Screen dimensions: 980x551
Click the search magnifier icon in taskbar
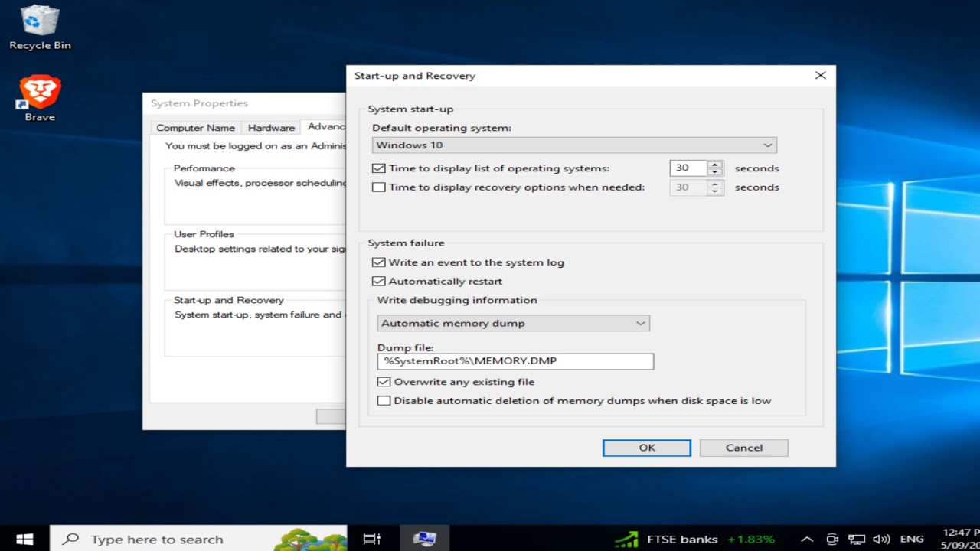[x=70, y=539]
